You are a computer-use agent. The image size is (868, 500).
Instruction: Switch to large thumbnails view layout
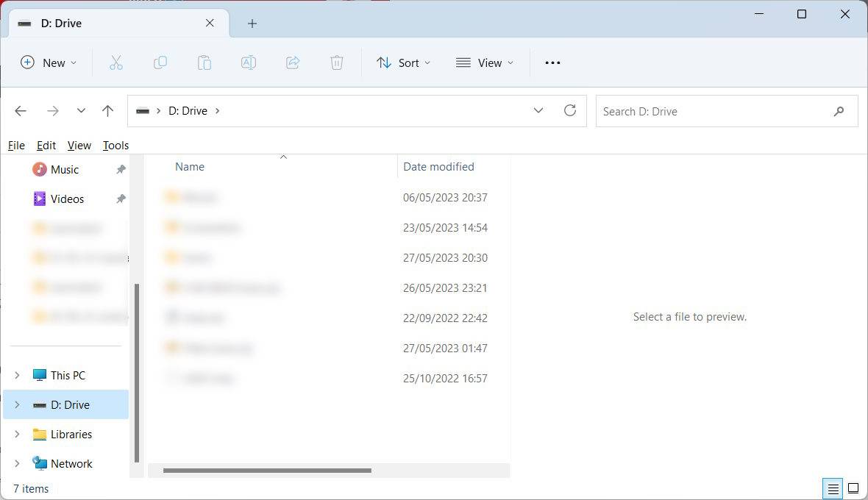pos(853,488)
